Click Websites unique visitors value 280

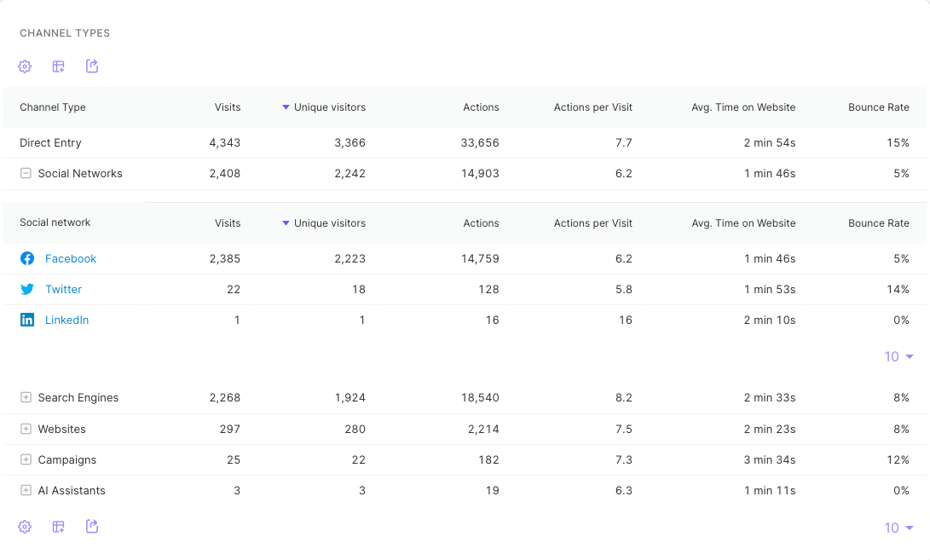click(x=355, y=429)
